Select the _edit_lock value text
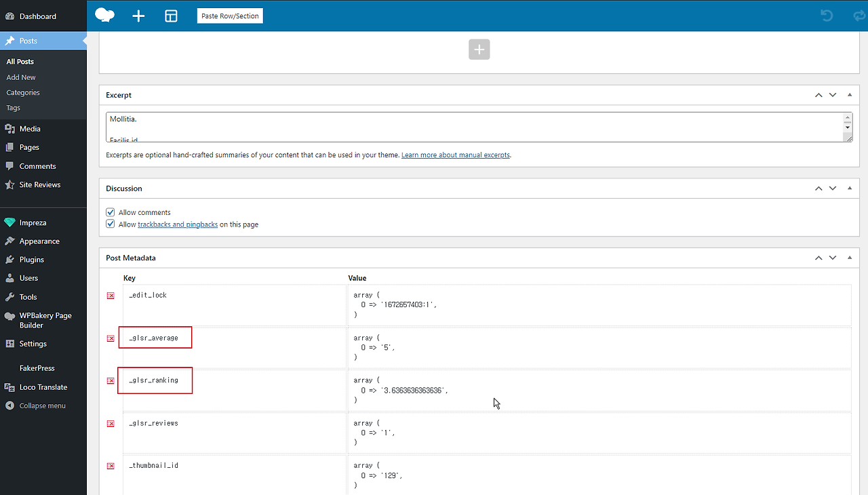Screen dimensions: 868x495 (395, 305)
